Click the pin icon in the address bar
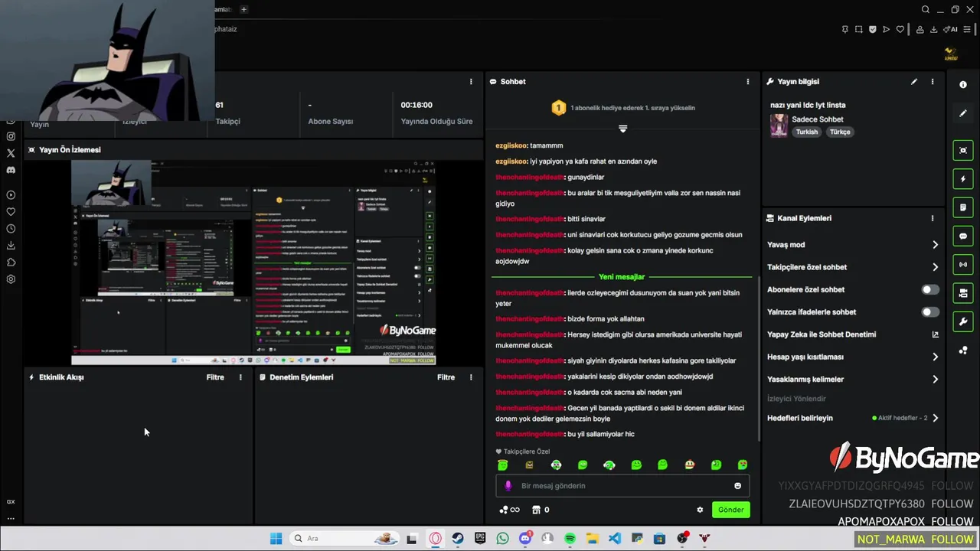The height and width of the screenshot is (551, 980). pyautogui.click(x=844, y=29)
